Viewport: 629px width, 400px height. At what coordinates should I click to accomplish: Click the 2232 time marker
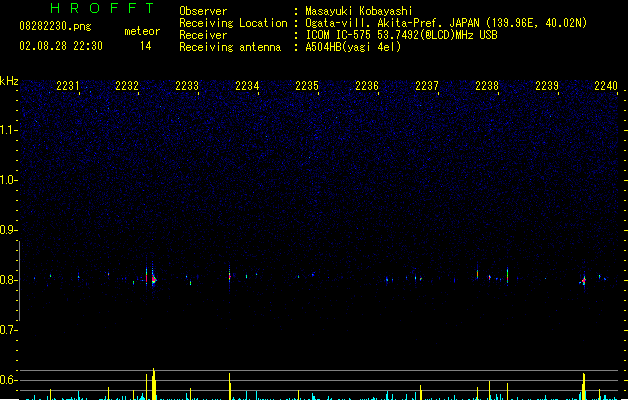[x=127, y=86]
